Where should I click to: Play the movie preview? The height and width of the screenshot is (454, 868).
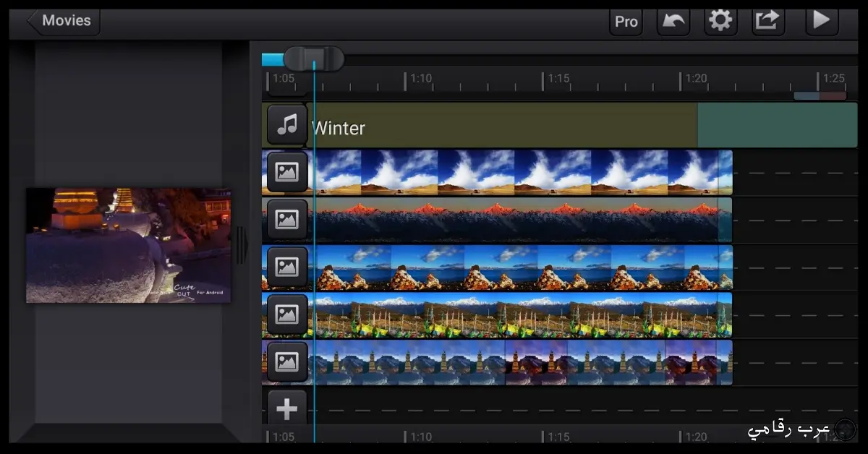pyautogui.click(x=822, y=21)
